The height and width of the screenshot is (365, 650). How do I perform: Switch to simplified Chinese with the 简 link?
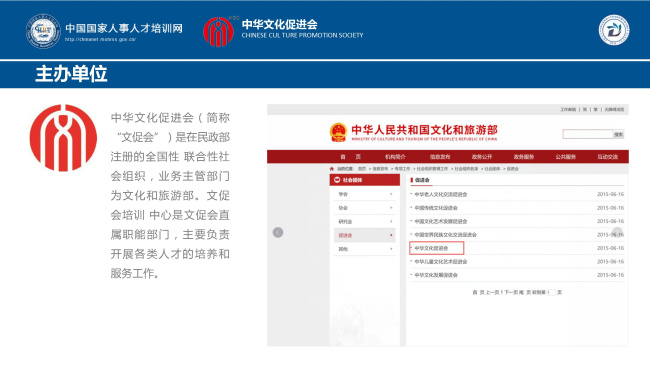[585, 110]
